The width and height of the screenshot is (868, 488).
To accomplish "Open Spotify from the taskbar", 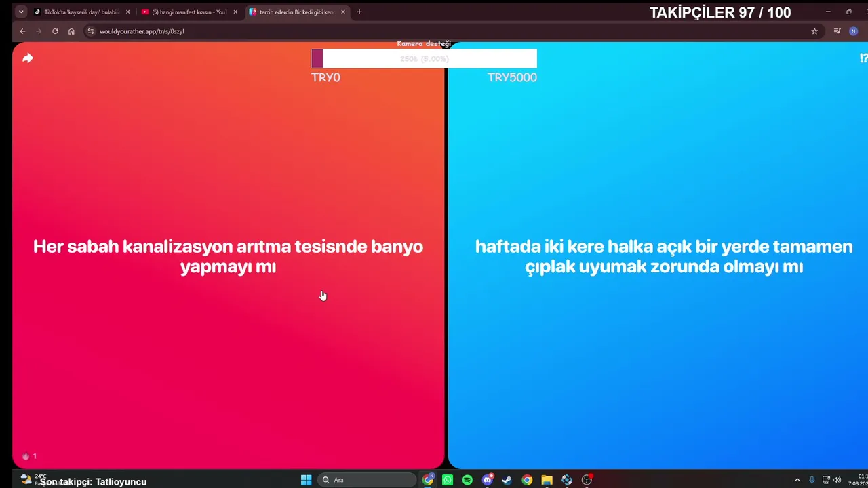I will pyautogui.click(x=467, y=480).
